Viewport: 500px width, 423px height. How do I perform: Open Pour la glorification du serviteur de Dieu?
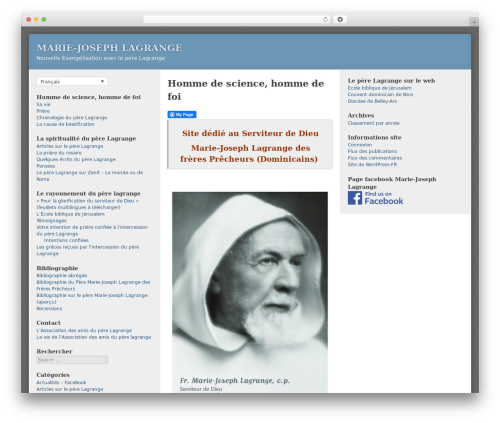[x=87, y=204]
